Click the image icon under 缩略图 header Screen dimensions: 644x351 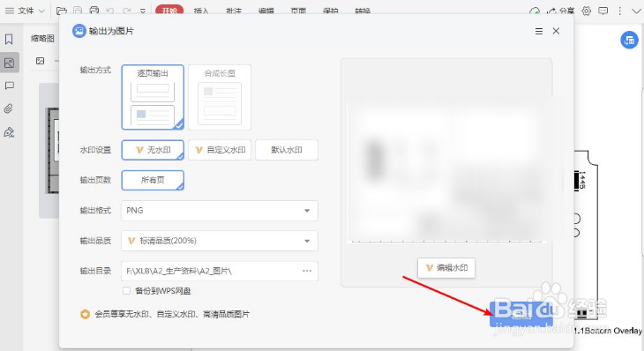pyautogui.click(x=41, y=61)
